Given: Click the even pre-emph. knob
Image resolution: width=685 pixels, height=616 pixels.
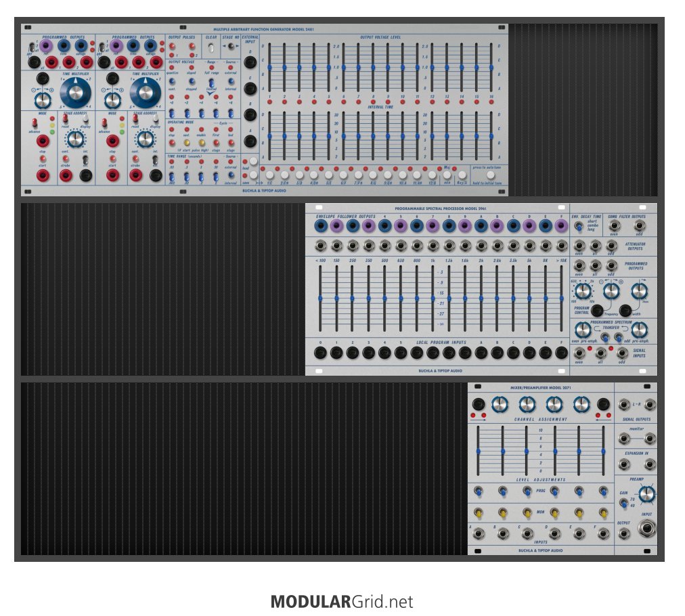Looking at the screenshot, I should point(583,330).
